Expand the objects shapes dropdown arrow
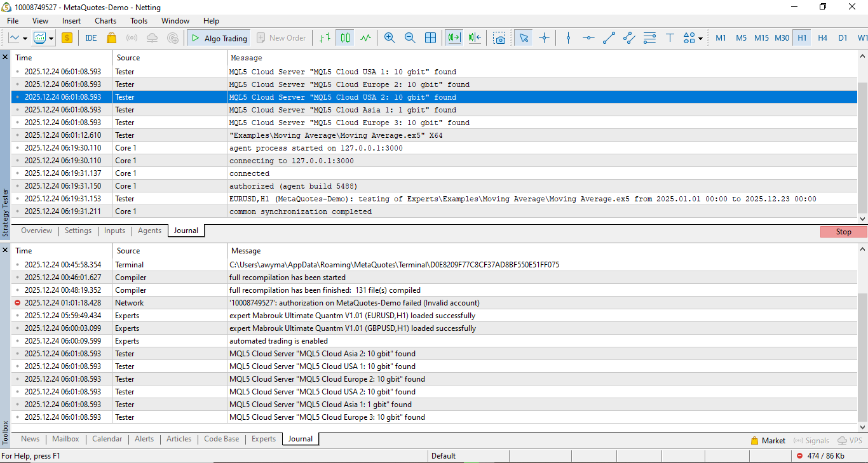Image resolution: width=868 pixels, height=463 pixels. pos(700,39)
